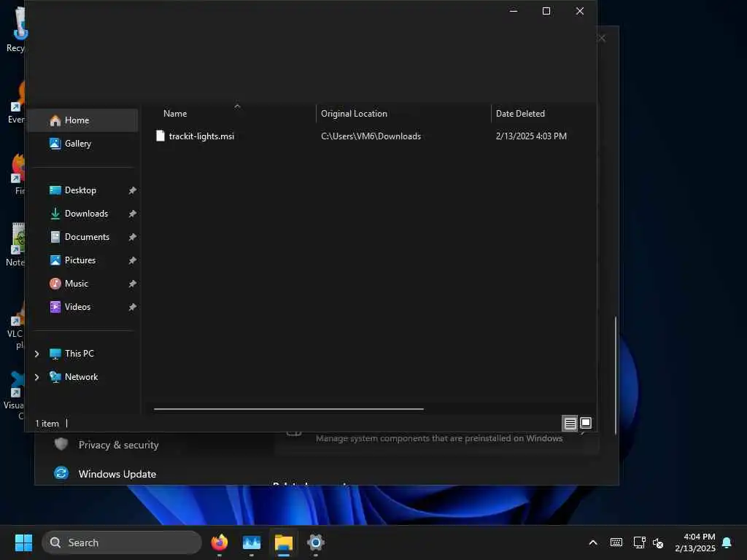Open the Music quick access folder

[x=82, y=284]
